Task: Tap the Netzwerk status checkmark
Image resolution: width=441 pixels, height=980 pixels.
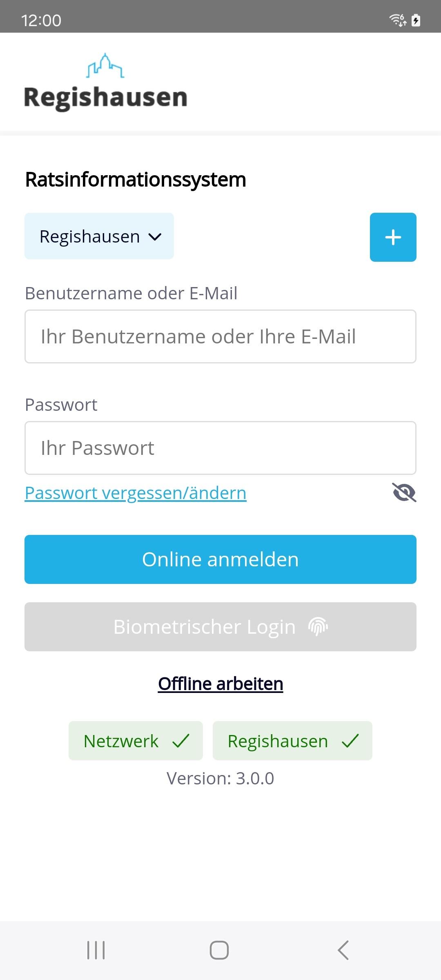Action: pos(180,741)
